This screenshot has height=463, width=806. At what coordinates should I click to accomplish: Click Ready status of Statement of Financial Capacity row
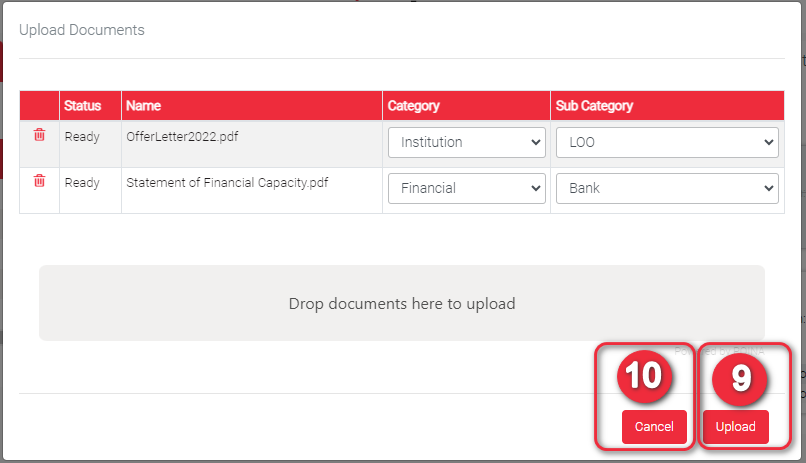[x=82, y=182]
